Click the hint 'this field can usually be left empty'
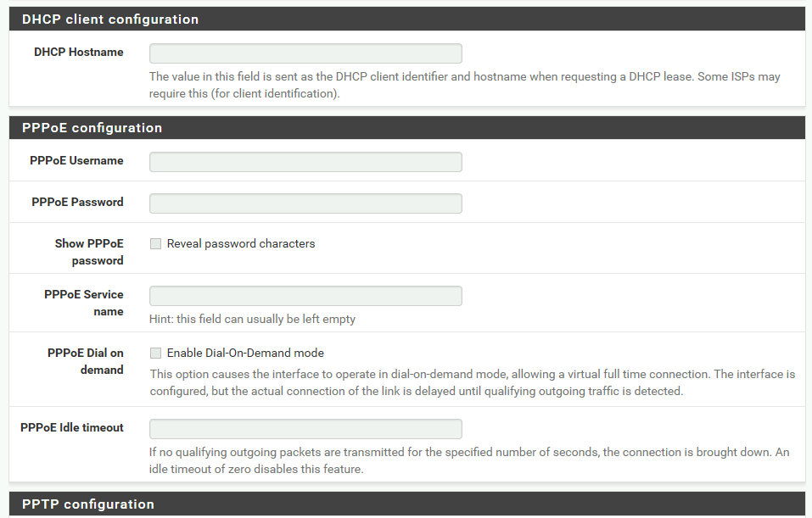This screenshot has height=518, width=812. pos(266,320)
